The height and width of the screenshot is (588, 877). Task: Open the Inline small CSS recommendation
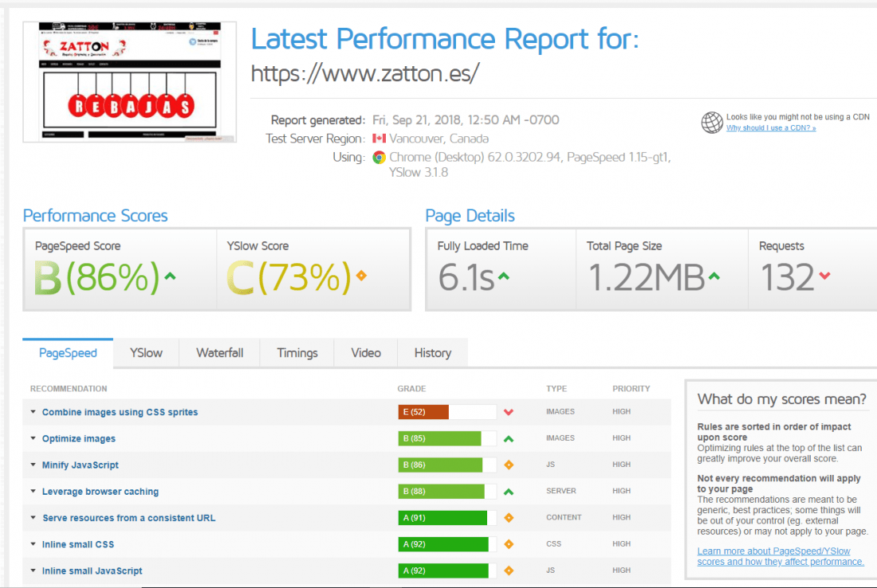click(x=78, y=544)
